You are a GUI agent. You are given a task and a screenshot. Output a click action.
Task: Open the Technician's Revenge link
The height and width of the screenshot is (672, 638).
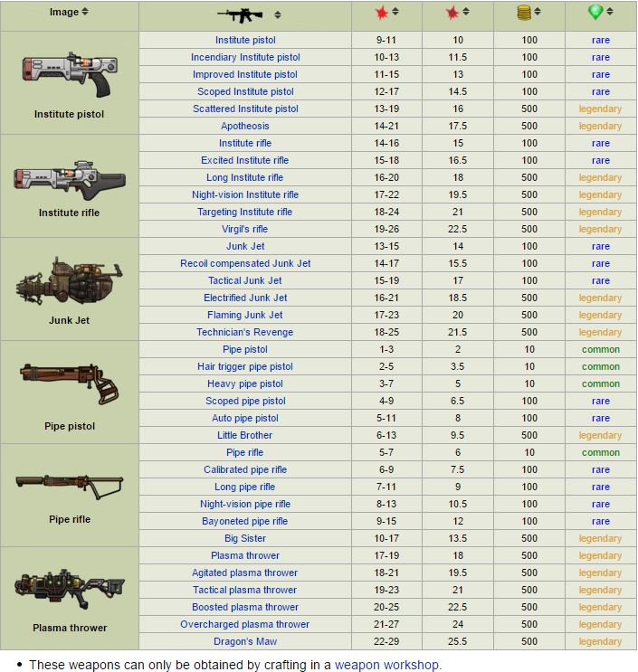click(x=245, y=332)
